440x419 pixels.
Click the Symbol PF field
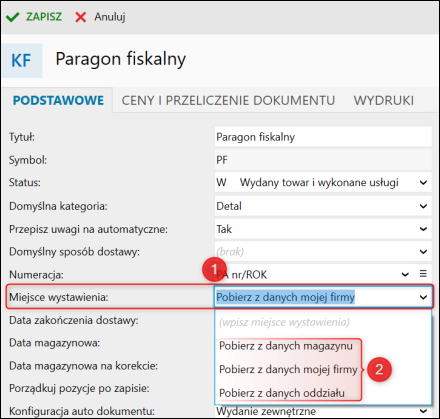pyautogui.click(x=323, y=160)
